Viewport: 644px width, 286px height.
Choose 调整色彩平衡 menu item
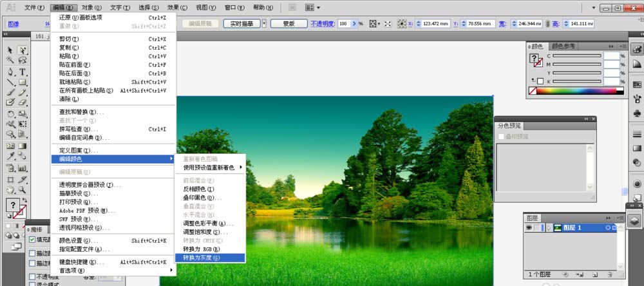[211, 224]
